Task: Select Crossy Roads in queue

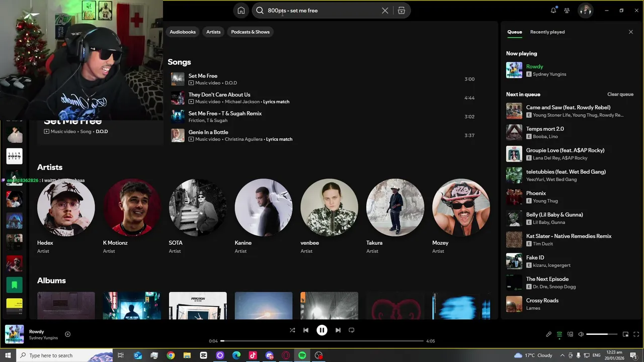Action: tap(570, 304)
